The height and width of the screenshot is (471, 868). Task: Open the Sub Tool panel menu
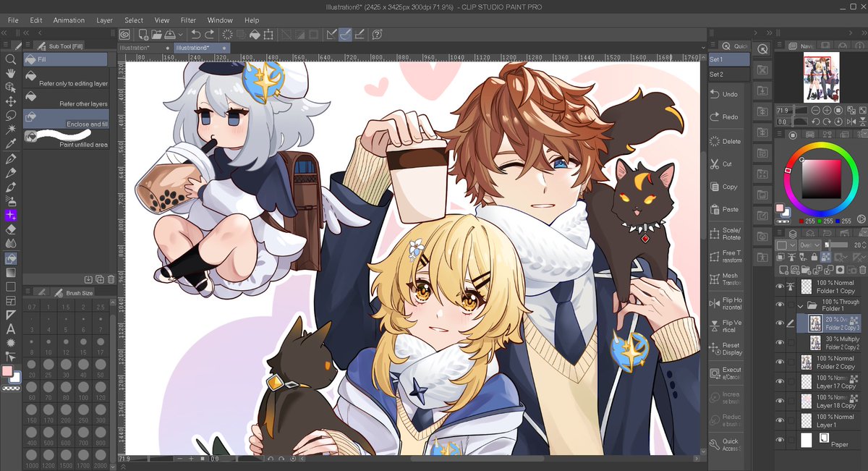[27, 46]
